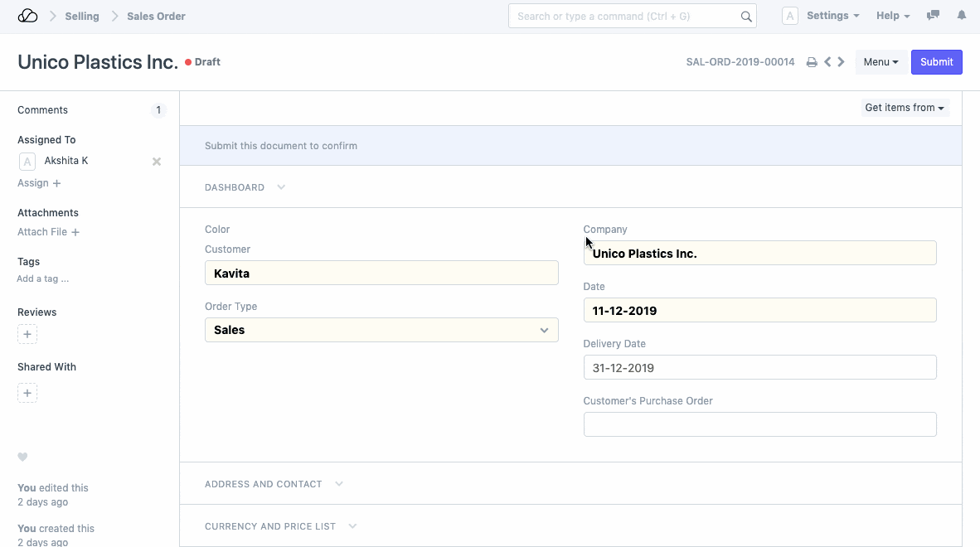Click the ERPNext cloud home logo
Image resolution: width=980 pixels, height=547 pixels.
coord(27,16)
